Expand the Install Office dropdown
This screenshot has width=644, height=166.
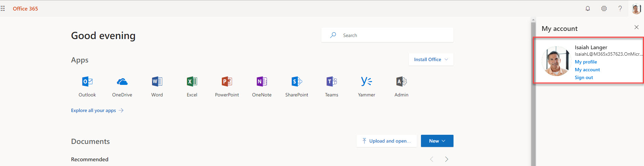(431, 59)
